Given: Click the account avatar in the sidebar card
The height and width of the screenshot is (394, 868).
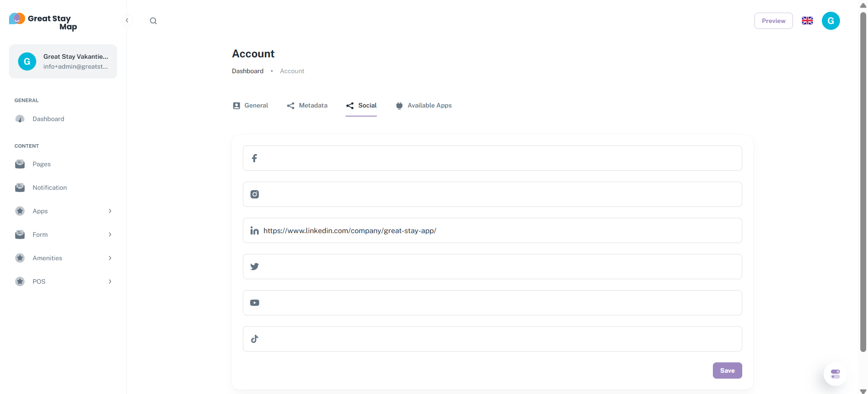Looking at the screenshot, I should [27, 61].
